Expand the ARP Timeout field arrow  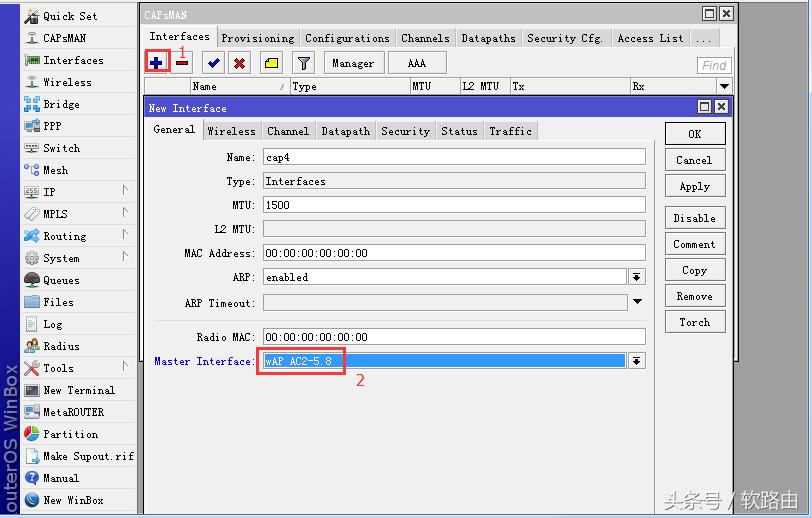click(x=637, y=301)
